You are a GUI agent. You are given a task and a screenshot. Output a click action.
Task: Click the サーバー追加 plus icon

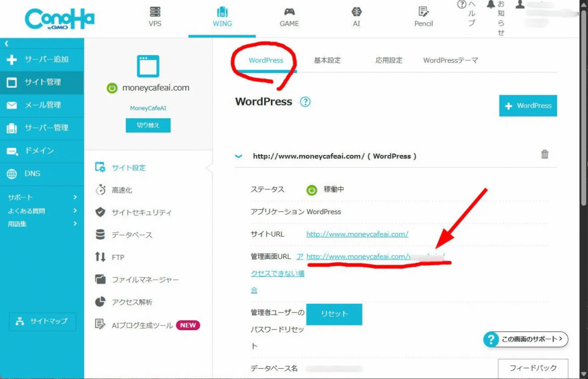point(11,60)
